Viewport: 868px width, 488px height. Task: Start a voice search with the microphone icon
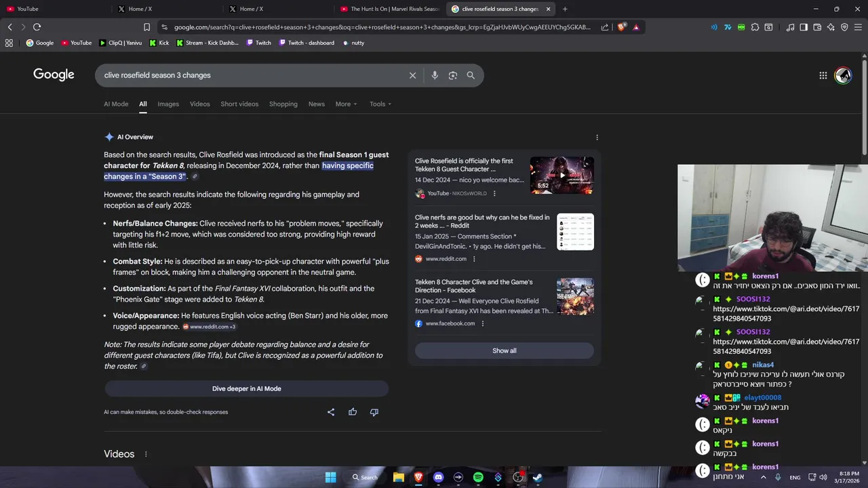[x=435, y=75]
